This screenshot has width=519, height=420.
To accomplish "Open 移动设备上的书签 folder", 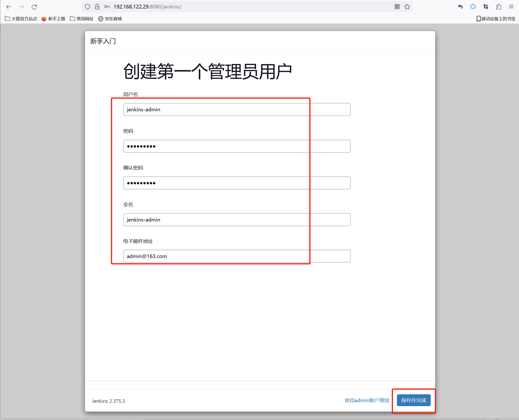I will point(496,19).
